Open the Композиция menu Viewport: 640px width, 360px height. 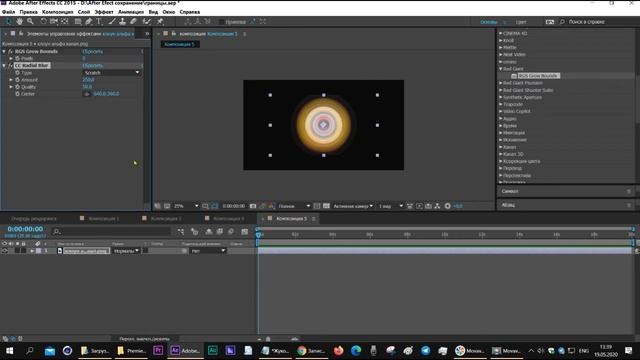[58, 12]
